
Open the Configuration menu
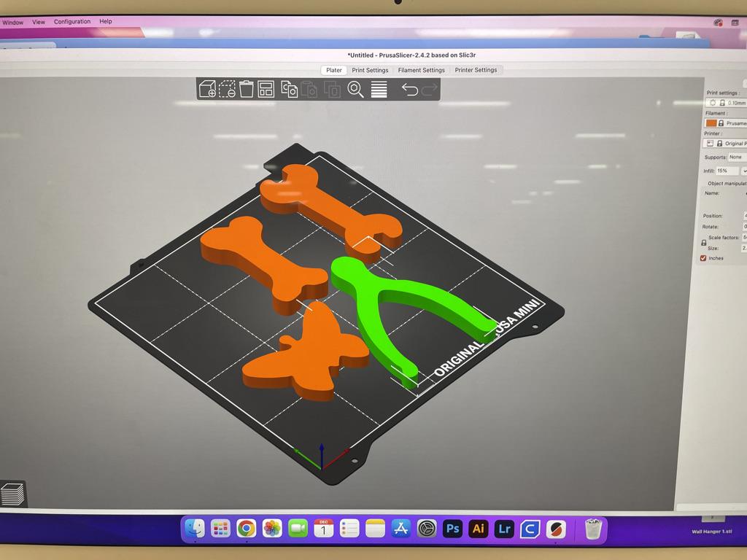(72, 21)
